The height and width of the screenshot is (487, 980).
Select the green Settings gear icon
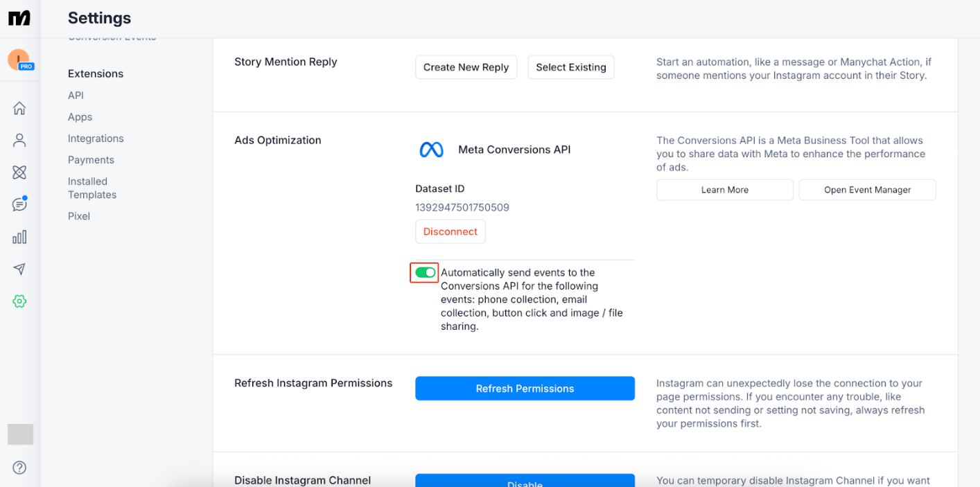pyautogui.click(x=19, y=301)
